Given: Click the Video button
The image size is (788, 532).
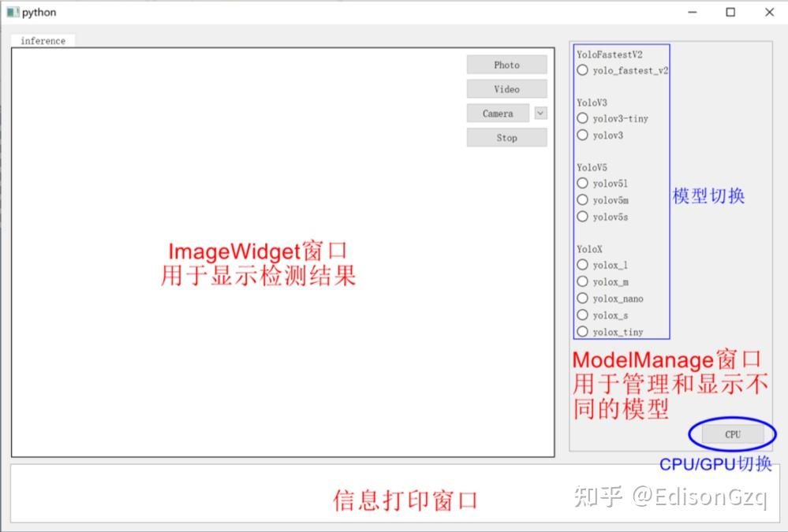Looking at the screenshot, I should (506, 88).
